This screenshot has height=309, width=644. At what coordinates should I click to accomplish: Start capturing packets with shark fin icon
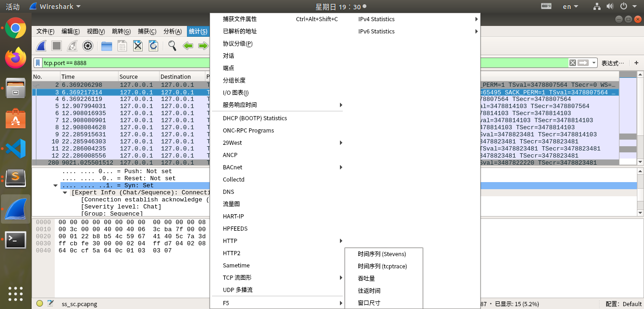(41, 46)
